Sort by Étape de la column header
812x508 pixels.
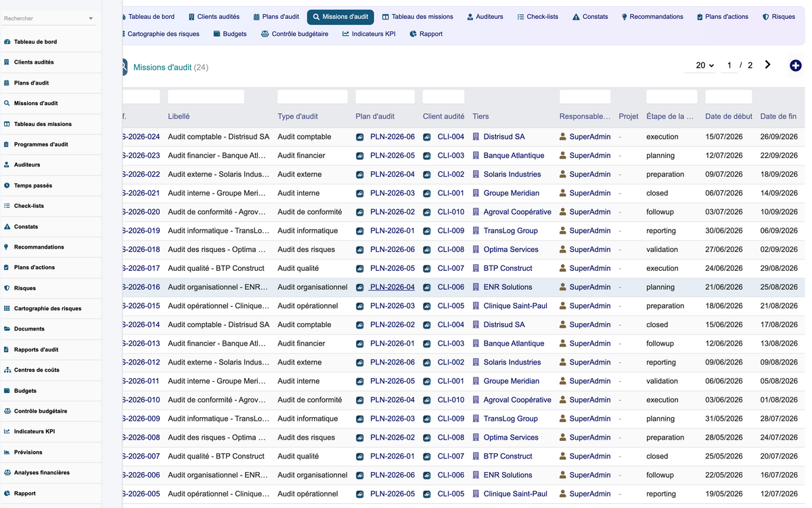click(670, 117)
